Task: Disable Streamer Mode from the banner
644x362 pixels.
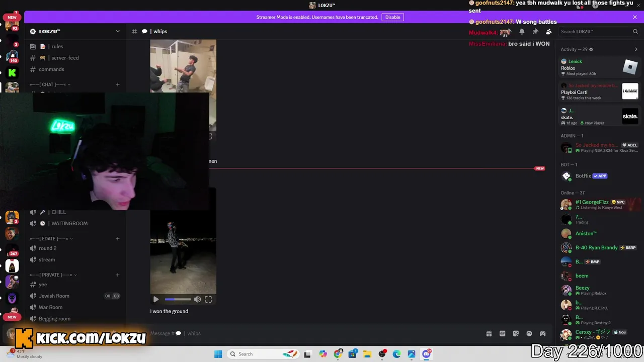Action: [392, 17]
